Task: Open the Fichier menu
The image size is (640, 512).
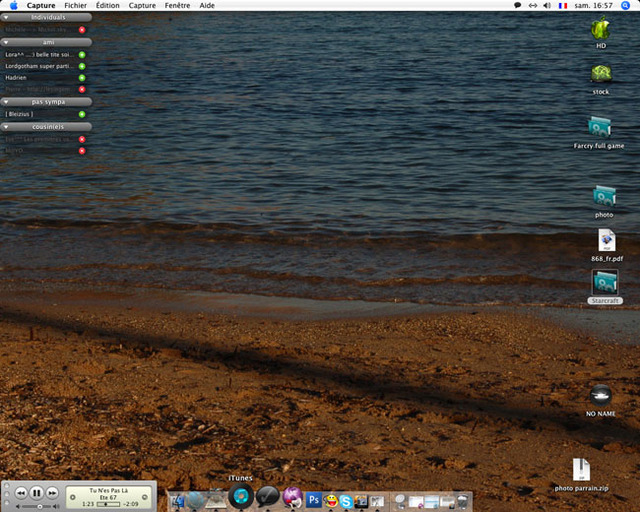Action: click(76, 6)
